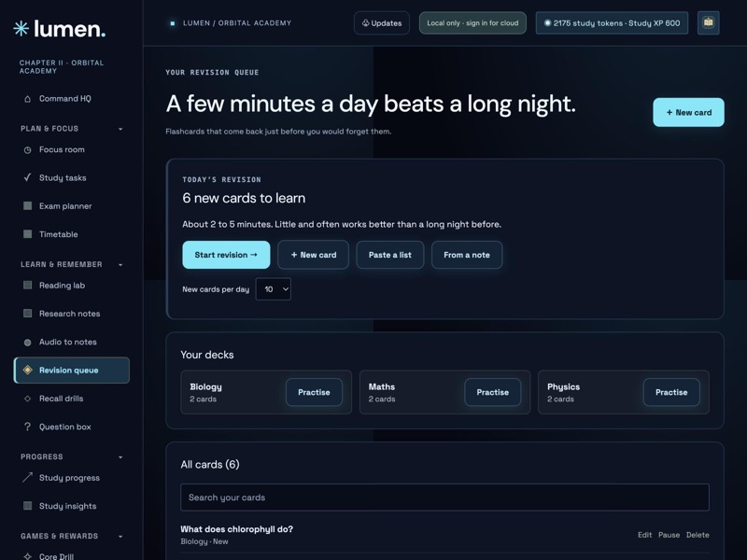This screenshot has width=747, height=560.
Task: Click the Question box question-mark icon
Action: click(28, 427)
